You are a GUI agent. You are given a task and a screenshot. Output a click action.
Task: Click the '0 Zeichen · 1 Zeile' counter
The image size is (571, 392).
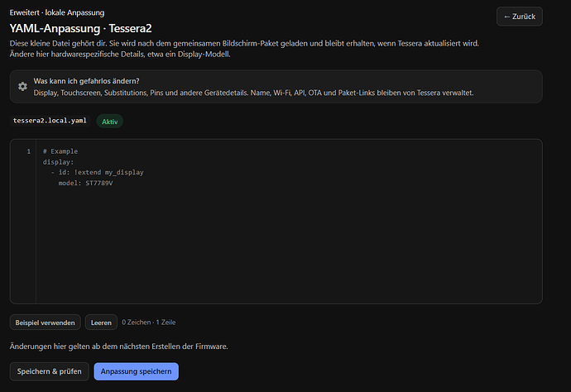(149, 323)
